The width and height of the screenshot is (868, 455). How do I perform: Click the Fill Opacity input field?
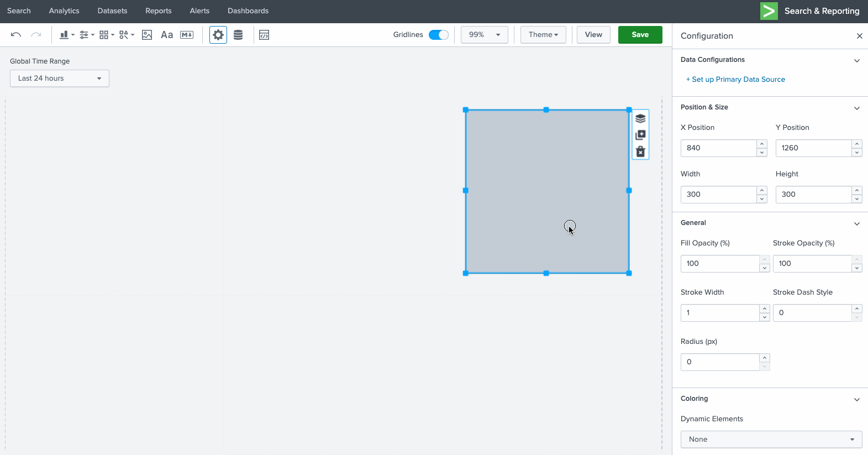point(720,264)
